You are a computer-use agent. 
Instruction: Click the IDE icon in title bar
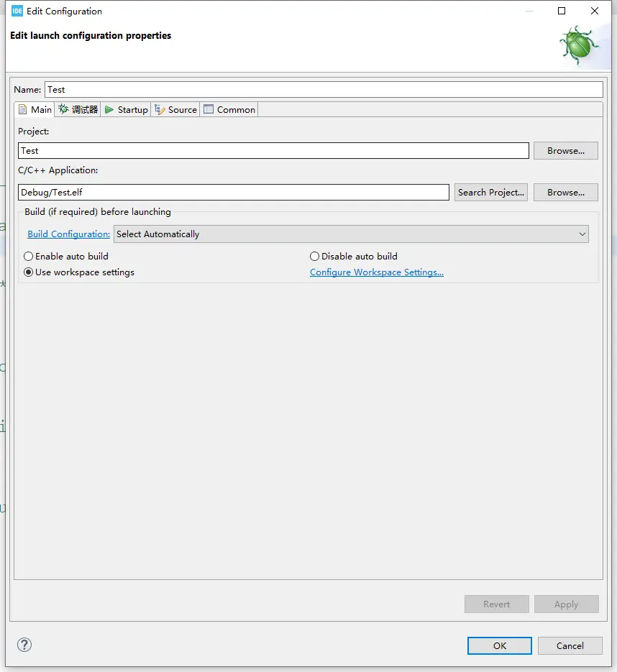pyautogui.click(x=17, y=11)
